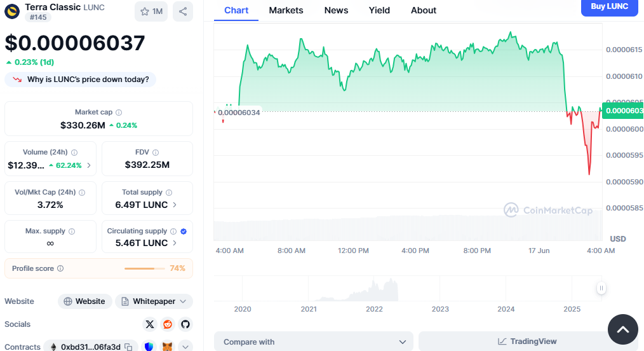This screenshot has width=644, height=351.
Task: Click the $392.25M FDV value
Action: [x=147, y=165]
